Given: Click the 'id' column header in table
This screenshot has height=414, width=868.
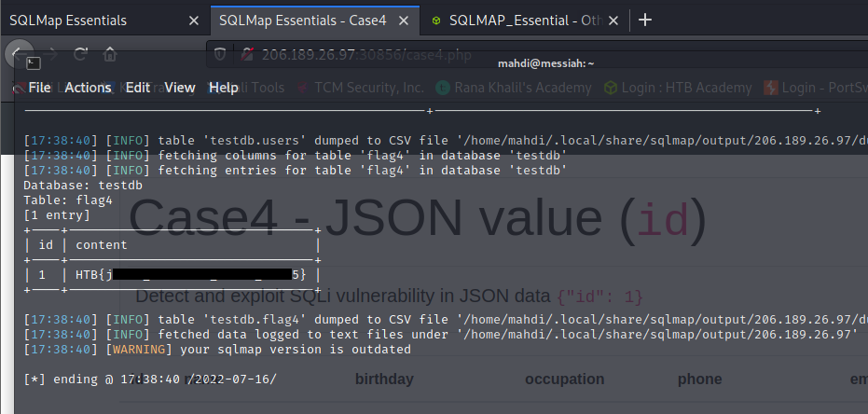Looking at the screenshot, I should (46, 244).
